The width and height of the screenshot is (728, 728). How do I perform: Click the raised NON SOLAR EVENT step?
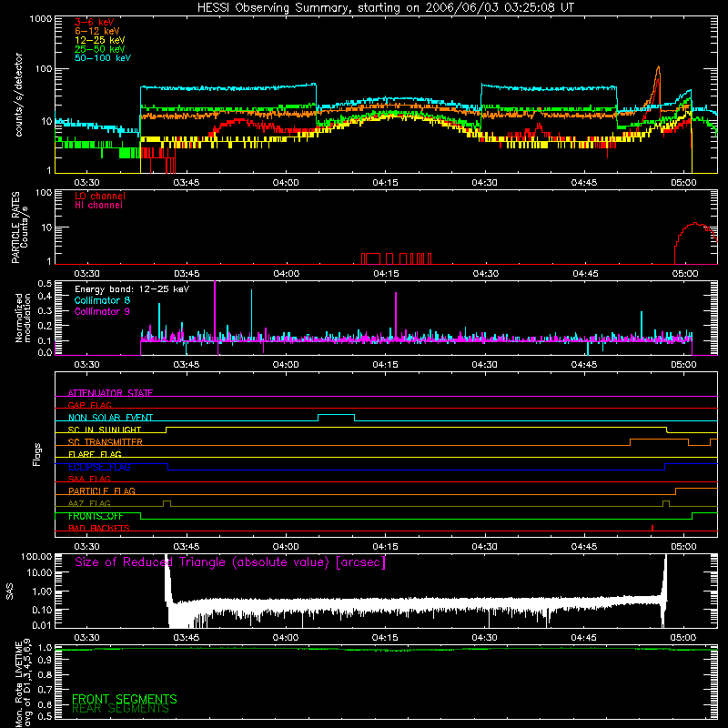(x=336, y=415)
